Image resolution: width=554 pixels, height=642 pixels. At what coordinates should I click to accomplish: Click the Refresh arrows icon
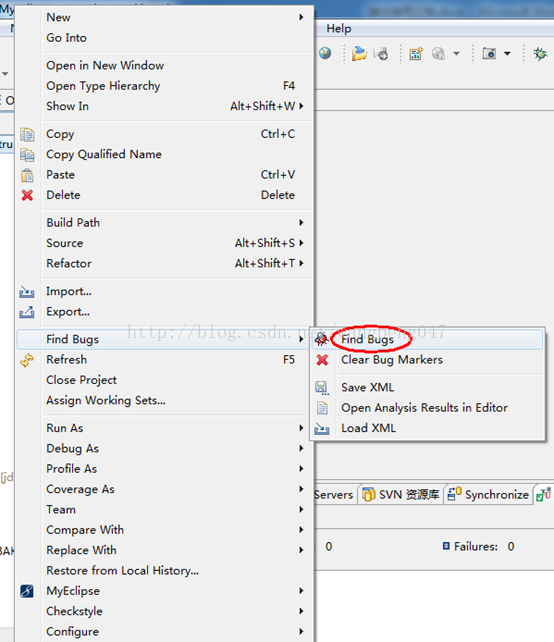coord(27,360)
